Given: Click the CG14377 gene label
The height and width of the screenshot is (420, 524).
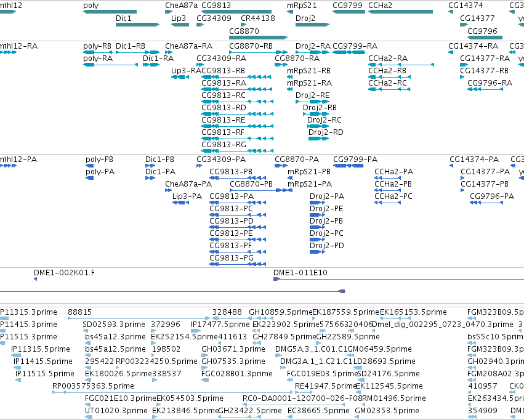Looking at the screenshot, I should coord(477,18).
